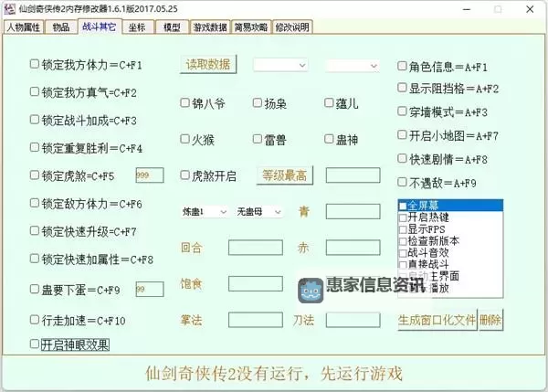Check 战斗音效 in the list
The width and height of the screenshot is (548, 392).
point(403,253)
